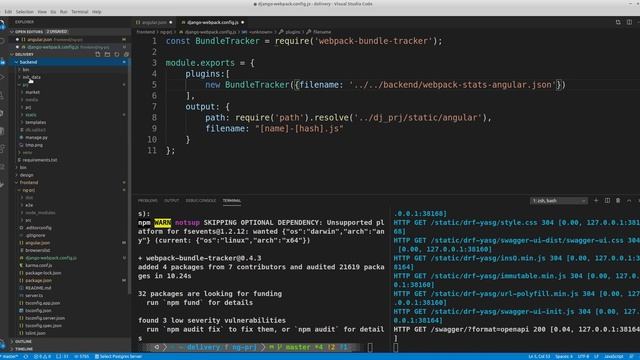
Task: Open terminal selector dropdown zsh, bash
Action: point(558,201)
